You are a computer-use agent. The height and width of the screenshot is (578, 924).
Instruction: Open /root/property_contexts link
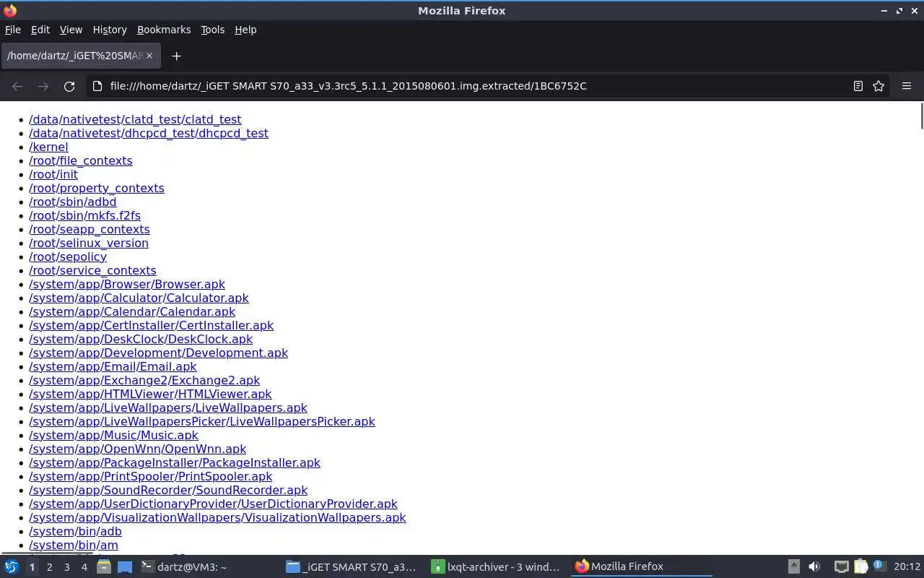click(97, 188)
